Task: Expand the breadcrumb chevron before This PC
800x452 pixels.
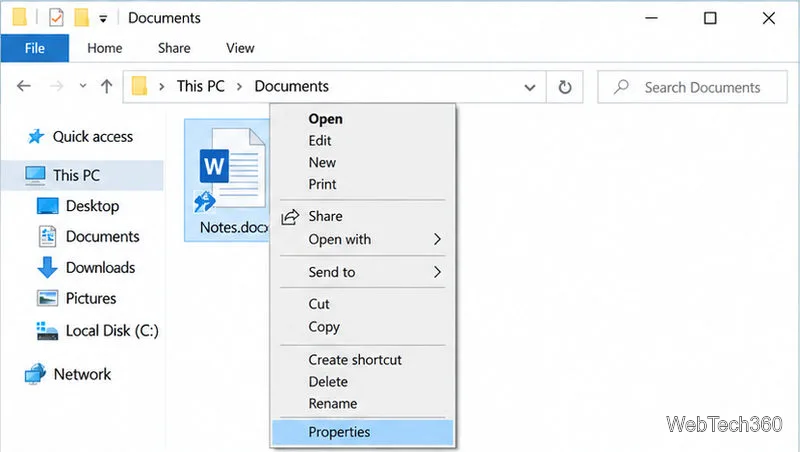Action: [x=162, y=87]
